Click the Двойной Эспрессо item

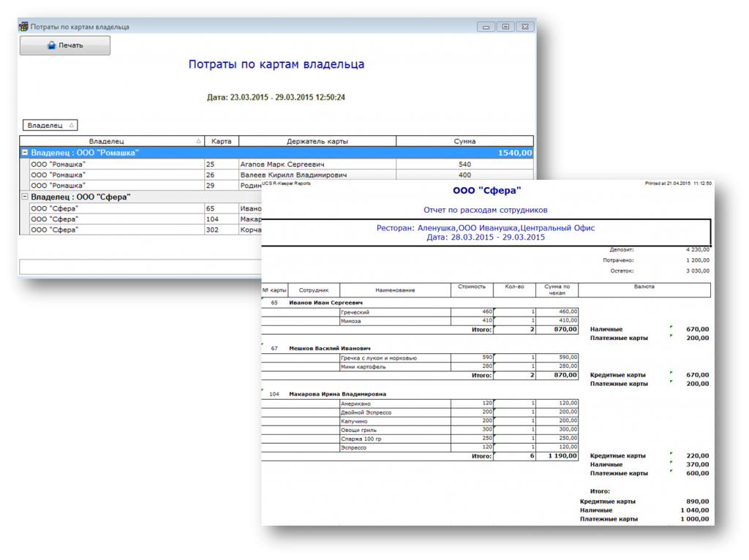(395, 412)
